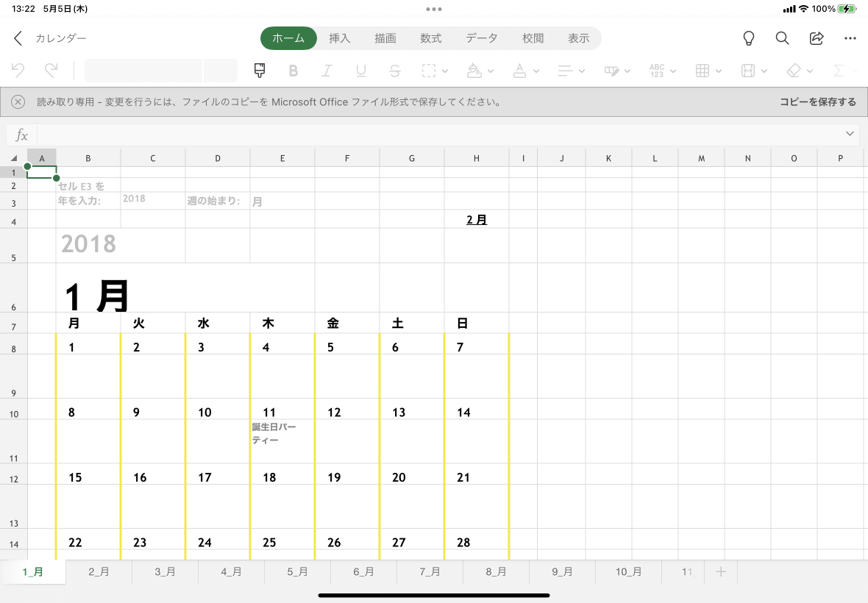The height and width of the screenshot is (603, 868).
Task: Toggle italic formatting
Action: (327, 70)
